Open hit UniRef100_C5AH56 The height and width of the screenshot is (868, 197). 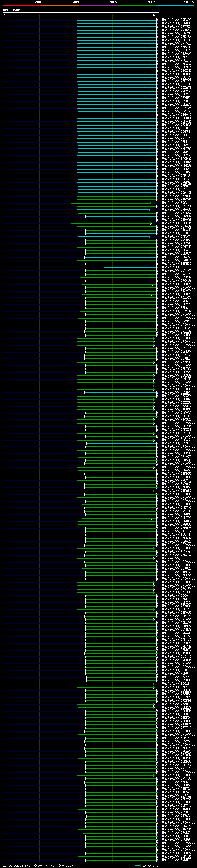click(176, 711)
